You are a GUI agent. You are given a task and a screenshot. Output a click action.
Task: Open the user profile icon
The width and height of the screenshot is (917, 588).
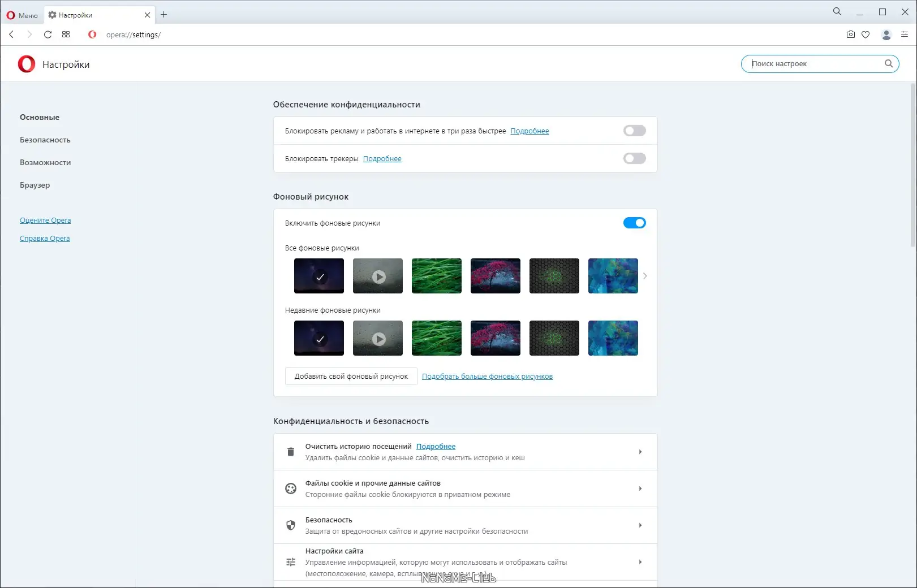886,34
